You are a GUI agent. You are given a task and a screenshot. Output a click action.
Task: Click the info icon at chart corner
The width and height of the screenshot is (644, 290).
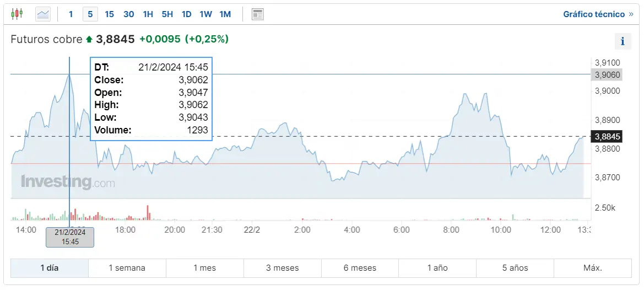click(623, 41)
